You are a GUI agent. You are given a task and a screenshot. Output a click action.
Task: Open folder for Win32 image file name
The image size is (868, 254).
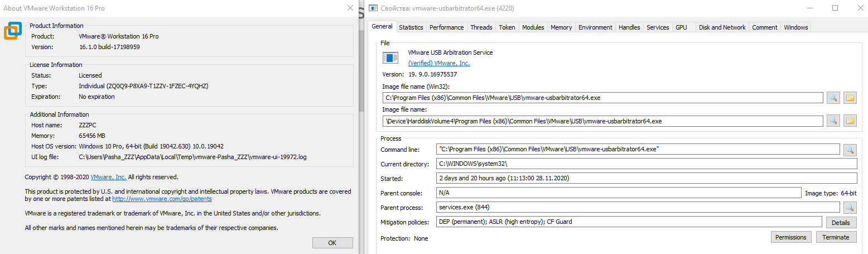tap(850, 98)
